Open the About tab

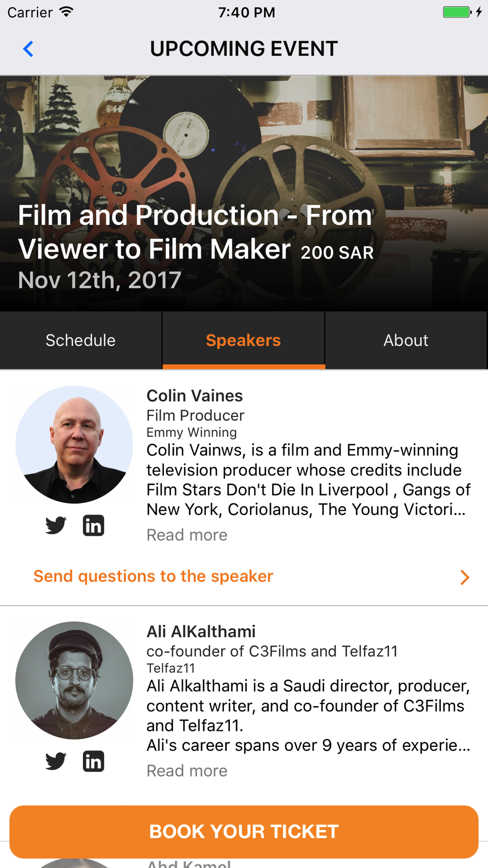pyautogui.click(x=406, y=340)
